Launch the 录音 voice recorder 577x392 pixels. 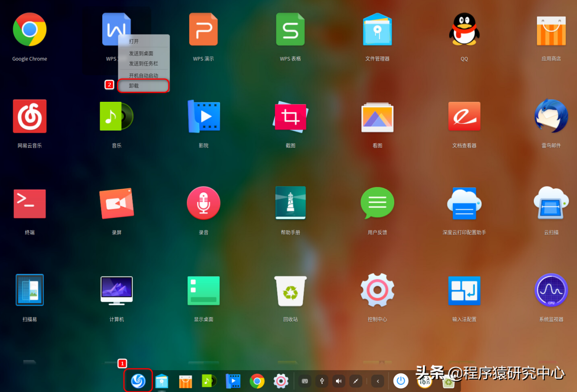203,203
